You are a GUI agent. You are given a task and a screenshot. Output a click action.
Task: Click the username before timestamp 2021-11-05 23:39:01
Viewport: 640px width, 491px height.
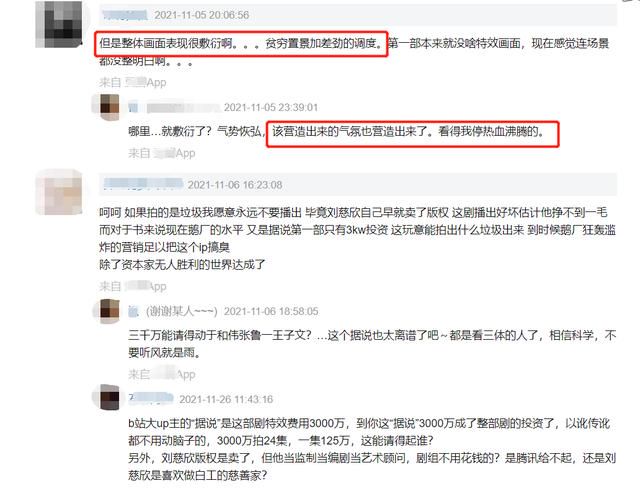coord(174,108)
